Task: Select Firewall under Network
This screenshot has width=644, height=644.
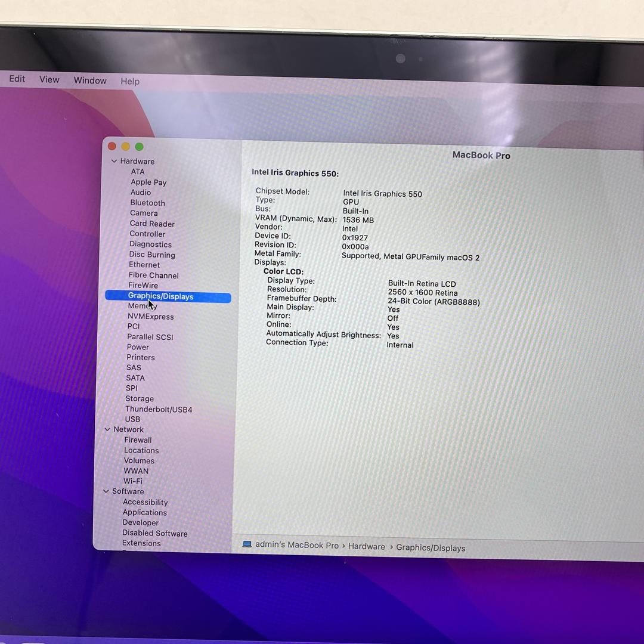Action: (138, 440)
